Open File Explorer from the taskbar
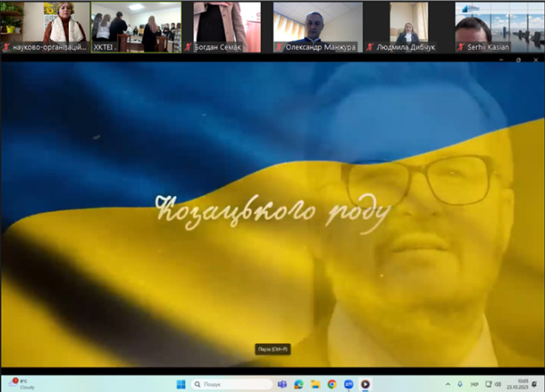The width and height of the screenshot is (545, 392). [x=315, y=384]
